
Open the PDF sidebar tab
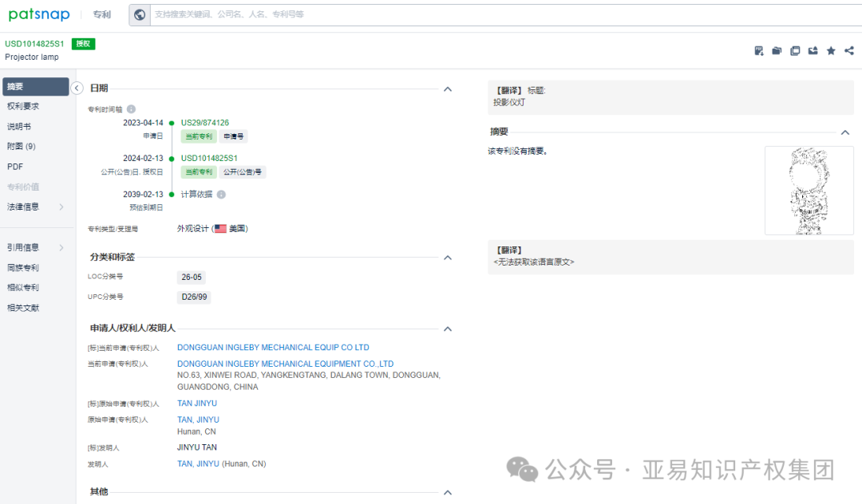click(x=15, y=167)
